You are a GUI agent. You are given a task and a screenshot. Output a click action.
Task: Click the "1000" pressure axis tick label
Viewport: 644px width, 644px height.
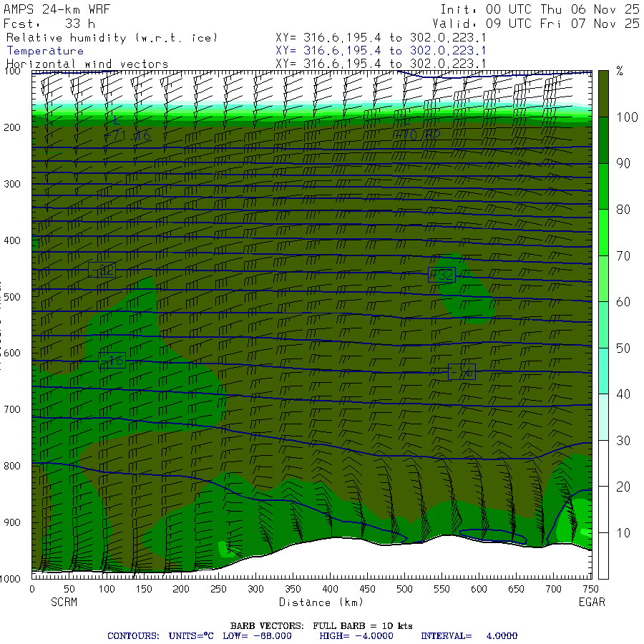click(x=10, y=579)
